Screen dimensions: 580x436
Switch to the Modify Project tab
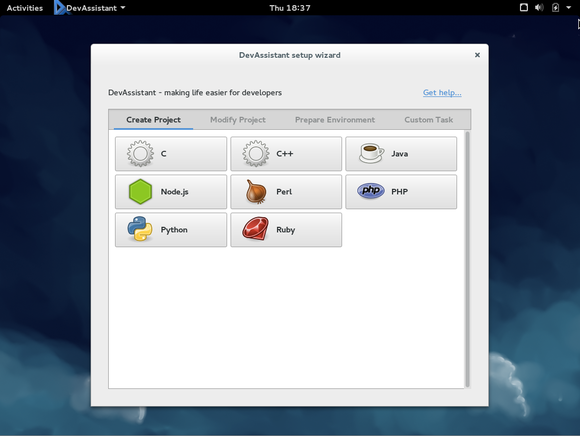point(238,120)
